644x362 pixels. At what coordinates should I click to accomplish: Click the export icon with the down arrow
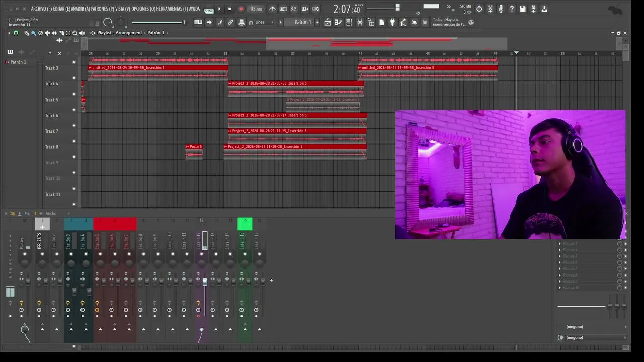coord(544,9)
